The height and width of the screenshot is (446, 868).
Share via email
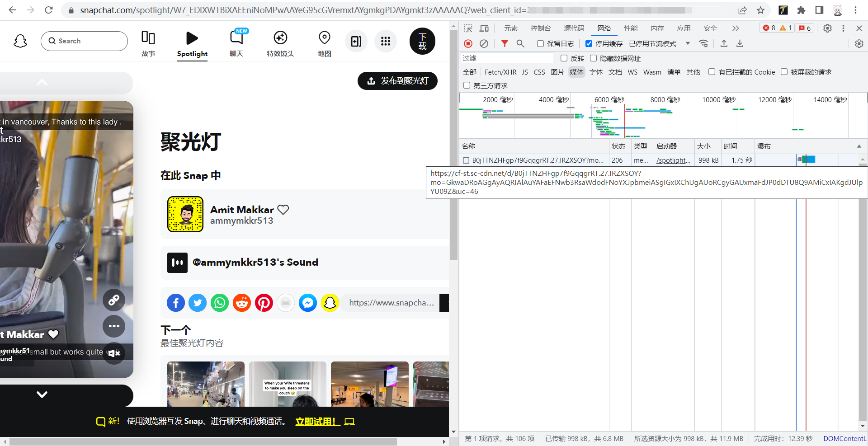286,303
